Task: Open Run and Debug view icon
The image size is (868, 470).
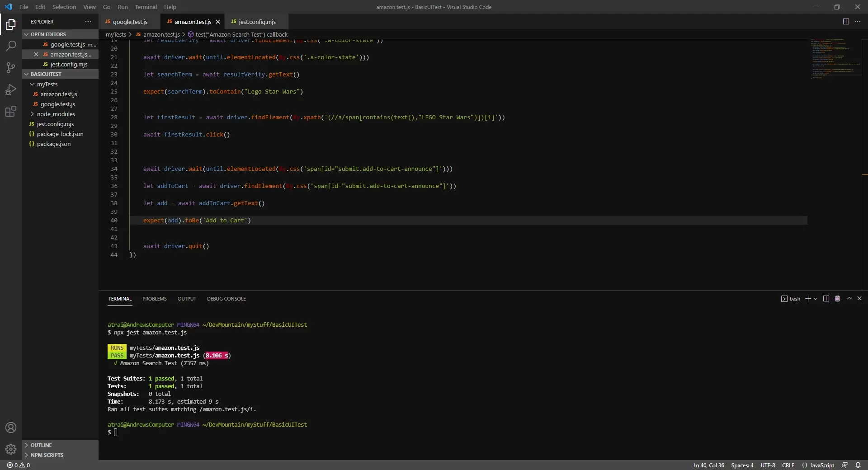Action: click(11, 89)
